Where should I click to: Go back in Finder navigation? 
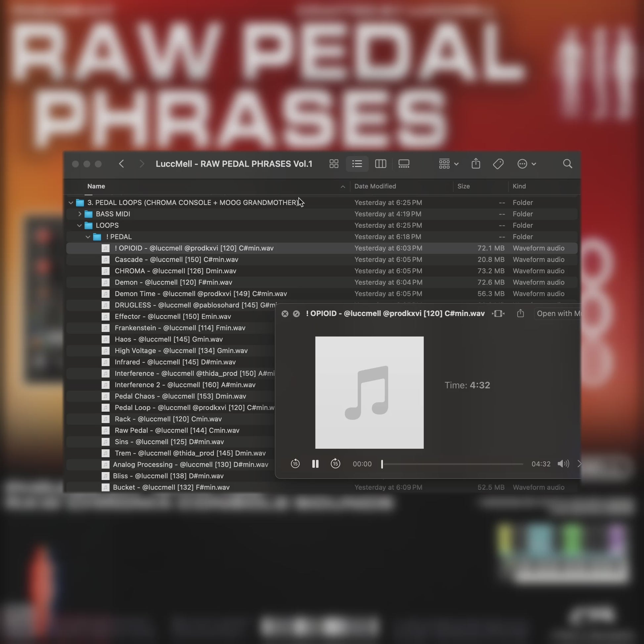coord(121,164)
